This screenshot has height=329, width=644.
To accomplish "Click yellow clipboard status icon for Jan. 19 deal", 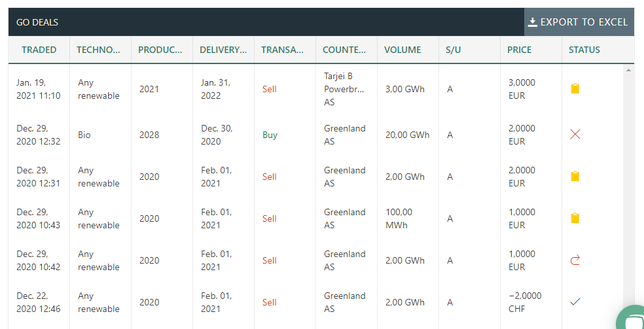I will [575, 88].
